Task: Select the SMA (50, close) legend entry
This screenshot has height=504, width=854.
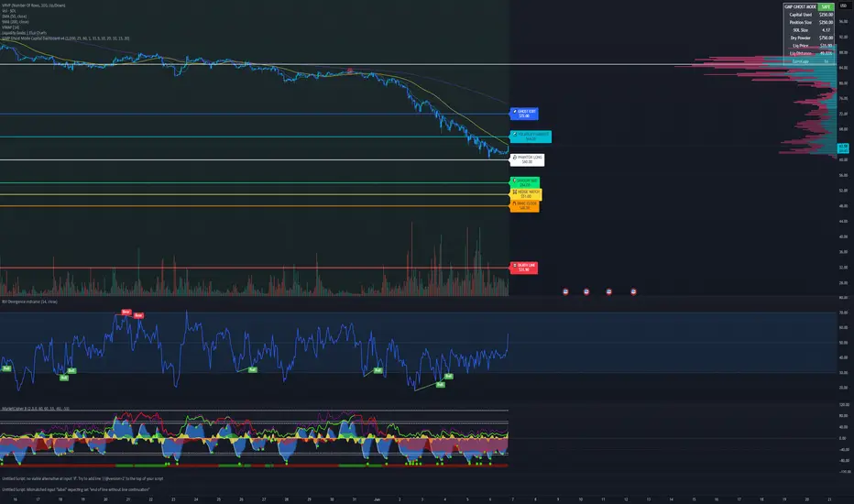Action: click(14, 16)
